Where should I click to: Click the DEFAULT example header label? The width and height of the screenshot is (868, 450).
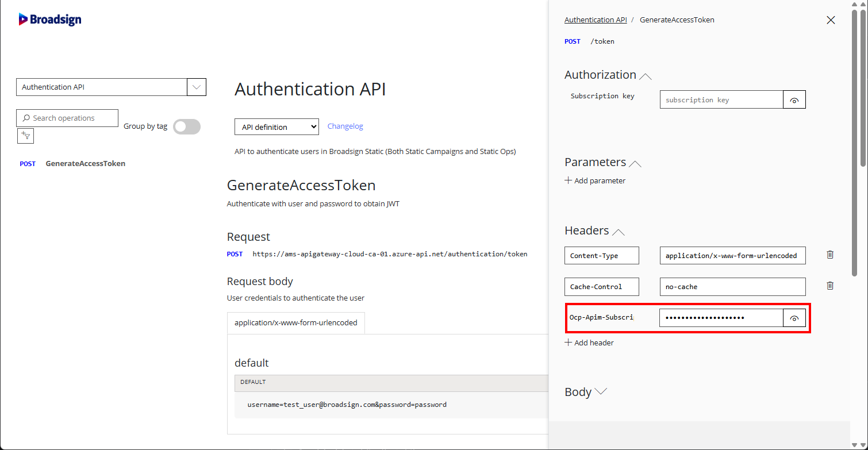point(253,382)
